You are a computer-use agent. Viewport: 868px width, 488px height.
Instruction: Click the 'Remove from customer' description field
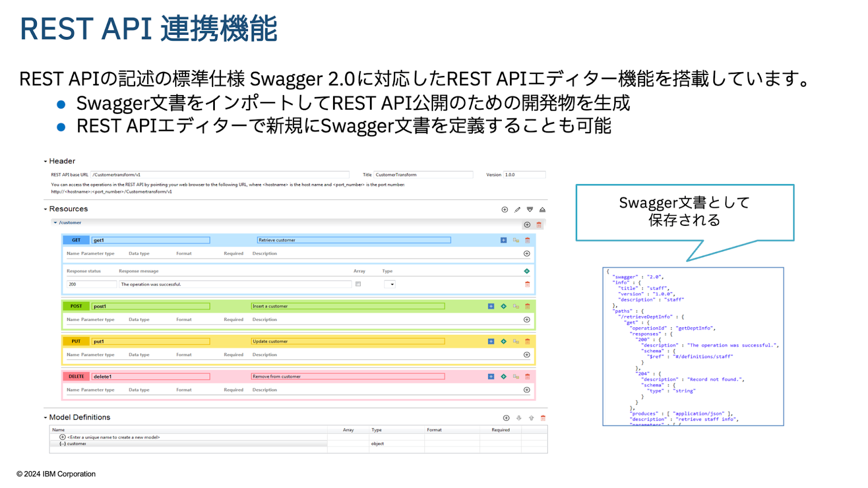tap(348, 376)
